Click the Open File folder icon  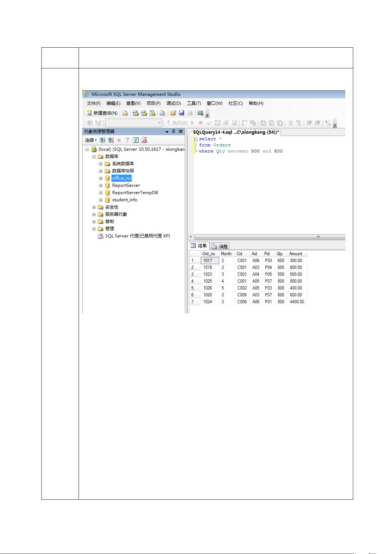pyautogui.click(x=173, y=113)
